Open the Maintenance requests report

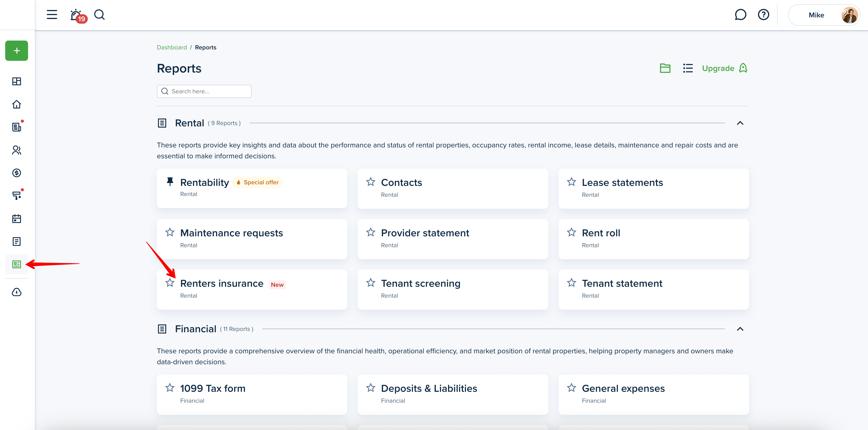pyautogui.click(x=231, y=233)
